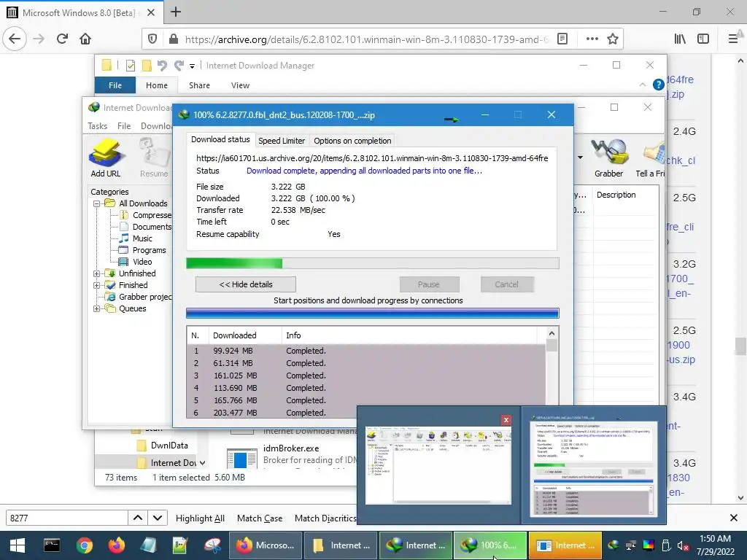The height and width of the screenshot is (560, 747).
Task: Close the Firefox find bar
Action: (734, 518)
